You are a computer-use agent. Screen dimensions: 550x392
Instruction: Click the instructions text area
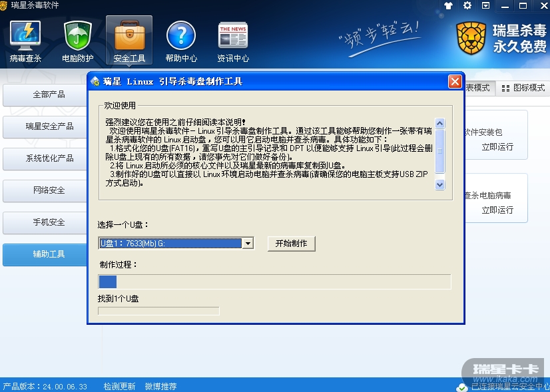(269, 153)
